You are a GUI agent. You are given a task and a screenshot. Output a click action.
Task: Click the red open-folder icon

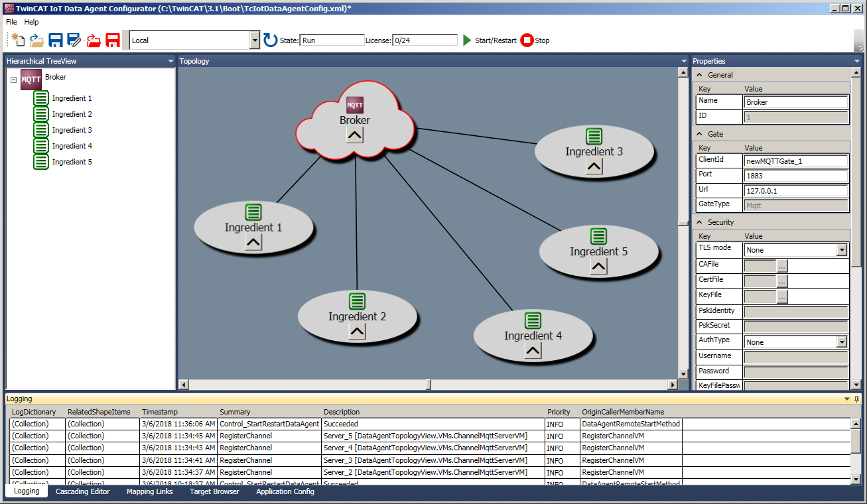[x=94, y=40]
